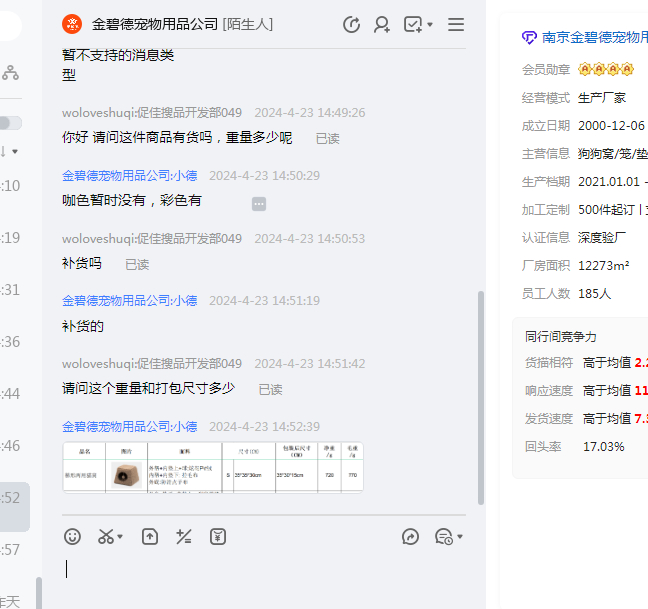
Task: Toggle the switch in the left sidebar
Action: (10, 123)
